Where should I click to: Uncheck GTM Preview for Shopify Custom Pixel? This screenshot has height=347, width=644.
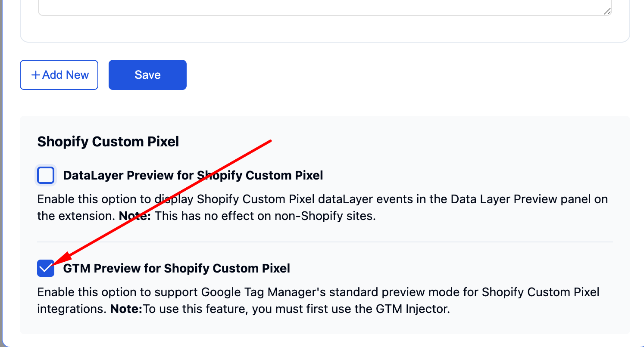coord(46,268)
